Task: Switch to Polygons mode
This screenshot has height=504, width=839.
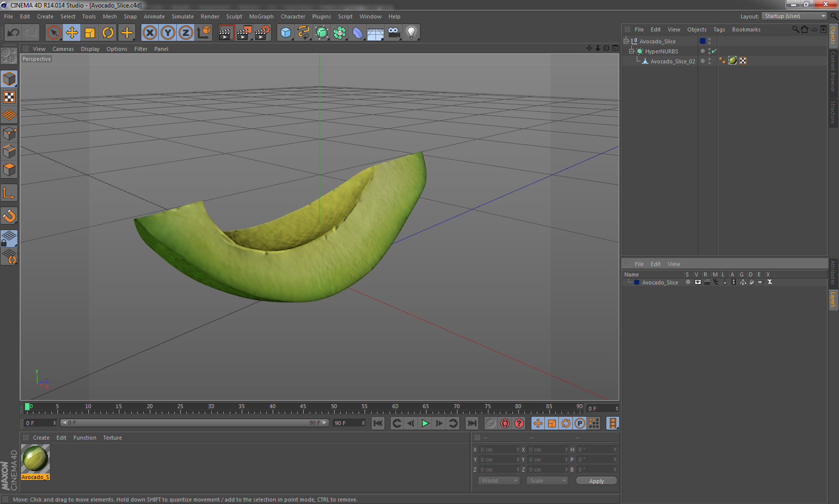Action: coord(9,170)
